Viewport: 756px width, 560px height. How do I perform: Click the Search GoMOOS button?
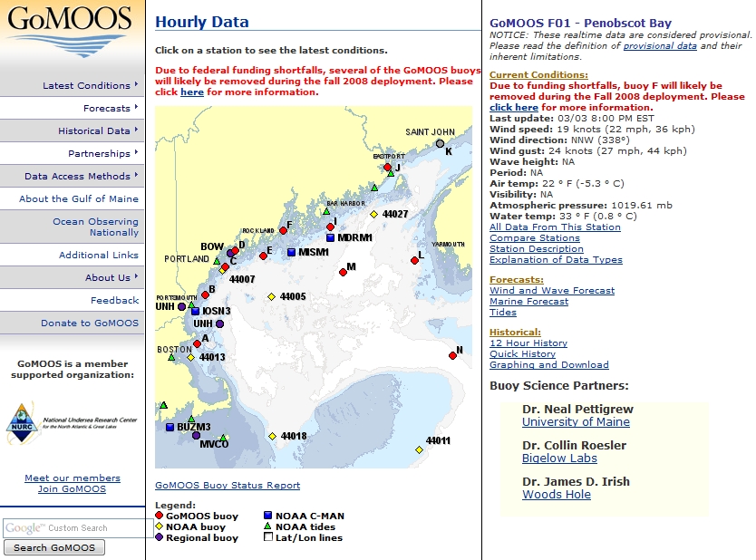click(x=54, y=547)
